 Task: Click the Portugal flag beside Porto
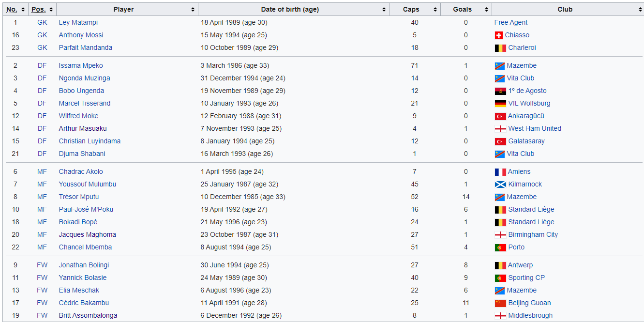[500, 247]
